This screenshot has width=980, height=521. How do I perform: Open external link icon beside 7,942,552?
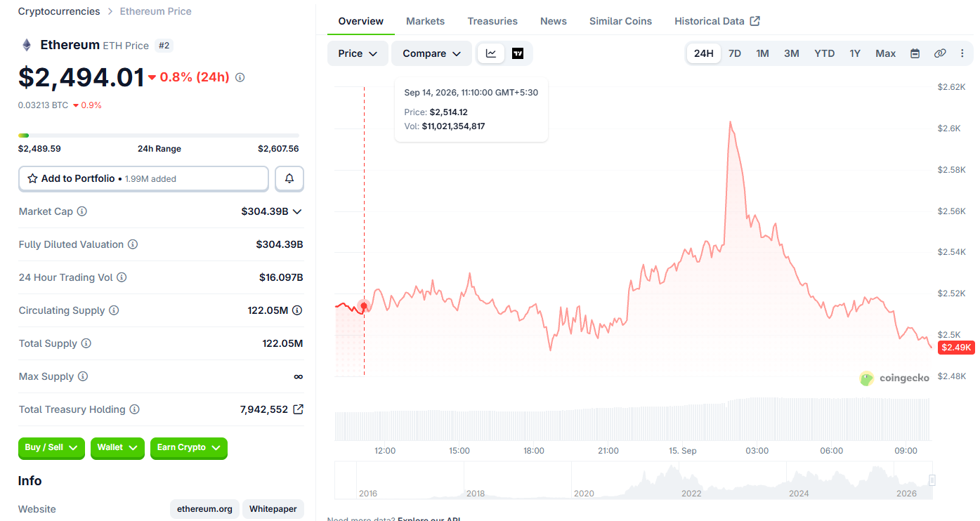pyautogui.click(x=298, y=409)
